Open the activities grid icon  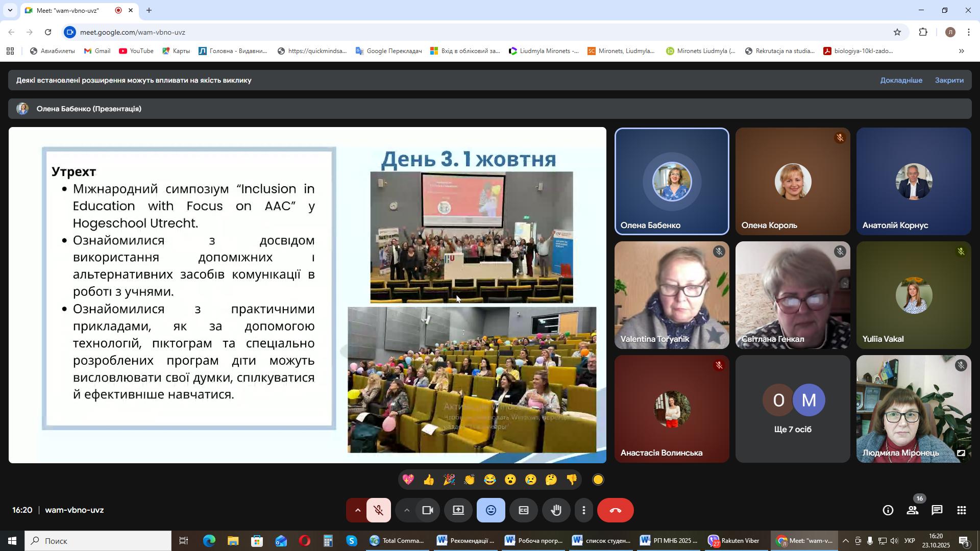point(961,511)
